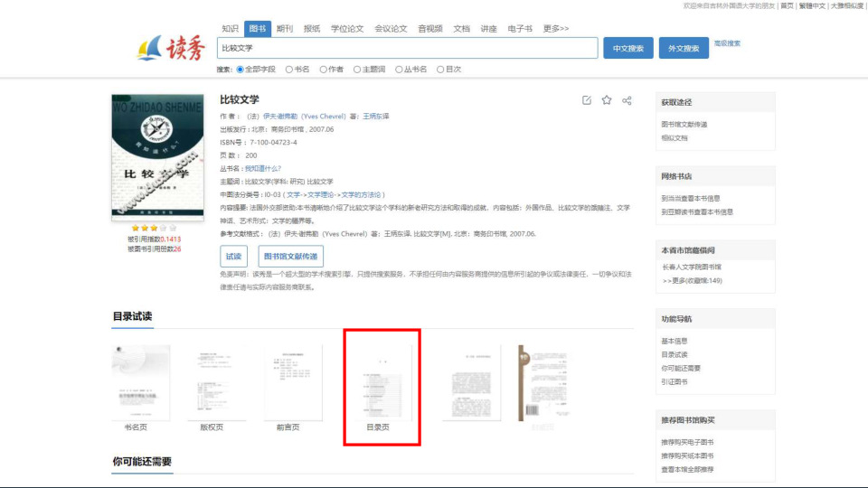Viewport: 868px width, 488px height.
Task: Select the 丛书名 search radio button
Action: 399,70
